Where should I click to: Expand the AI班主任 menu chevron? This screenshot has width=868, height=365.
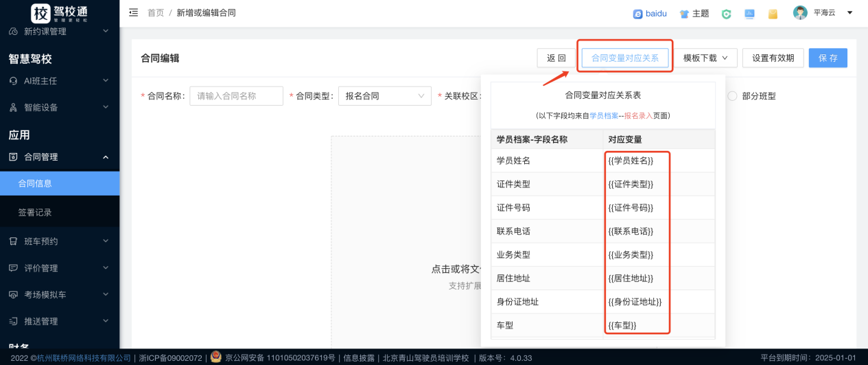105,81
